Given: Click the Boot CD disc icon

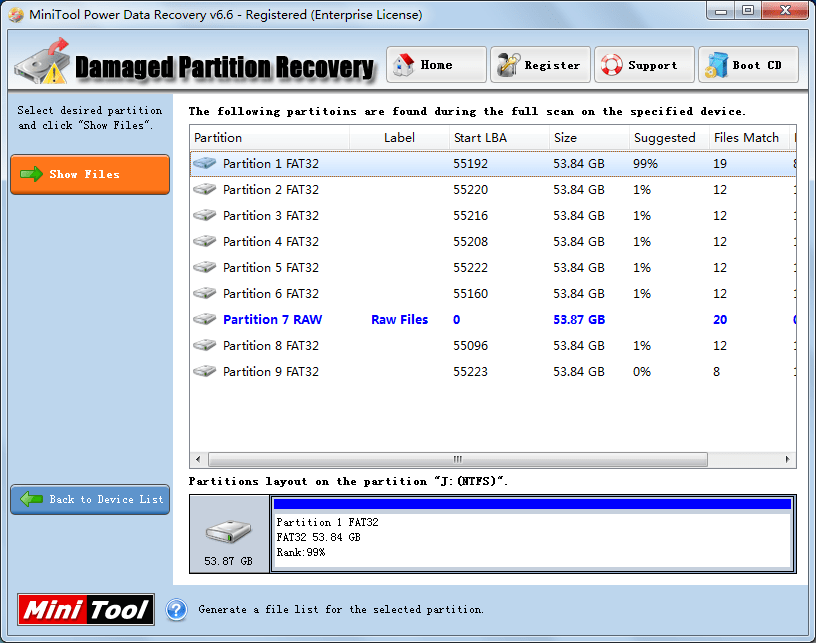Looking at the screenshot, I should (x=716, y=65).
